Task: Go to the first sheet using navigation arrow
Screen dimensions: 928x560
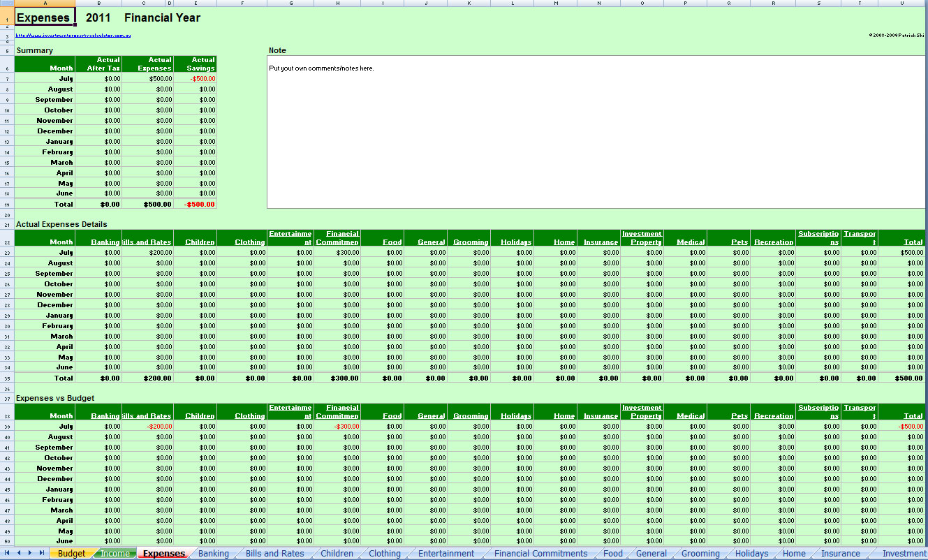Action: [x=8, y=553]
